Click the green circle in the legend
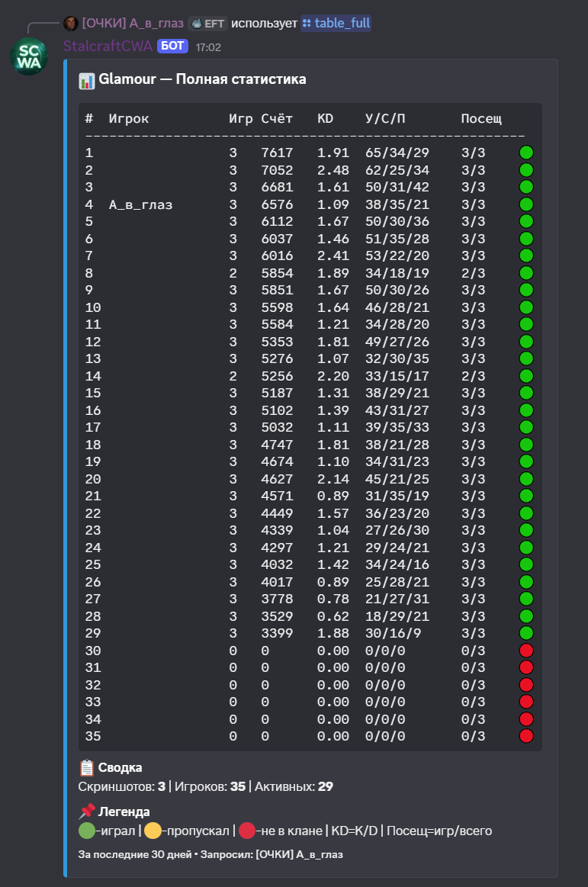The width and height of the screenshot is (588, 887). pyautogui.click(x=87, y=831)
